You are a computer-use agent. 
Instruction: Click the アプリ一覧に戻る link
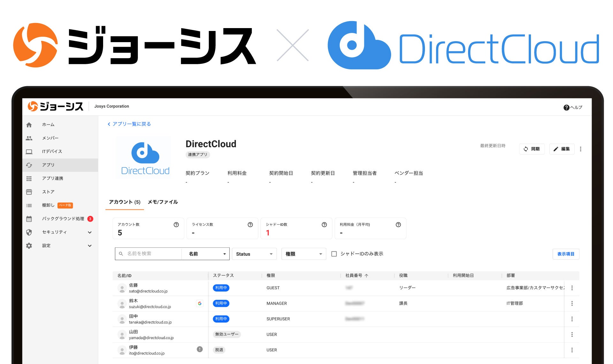tap(129, 124)
